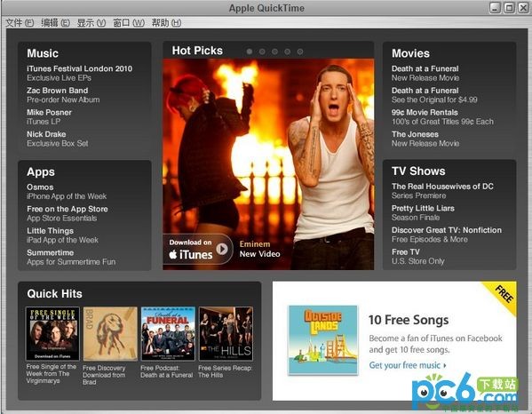Image resolution: width=532 pixels, height=414 pixels.
Task: Open 99c Movie Rentals link
Action: [442, 116]
